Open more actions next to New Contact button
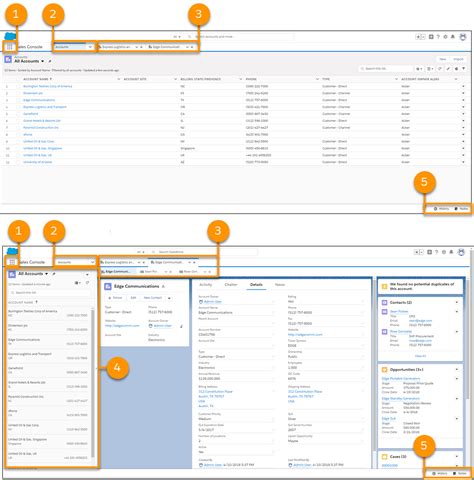The width and height of the screenshot is (474, 480). (169, 298)
